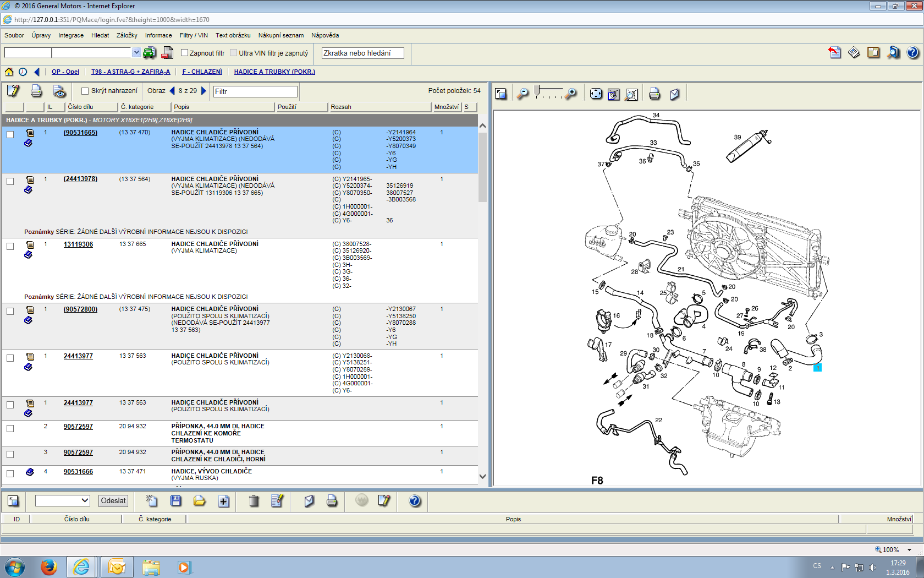Click the trash can icon in shopping list toolbar
Image resolution: width=924 pixels, height=578 pixels.
point(254,500)
